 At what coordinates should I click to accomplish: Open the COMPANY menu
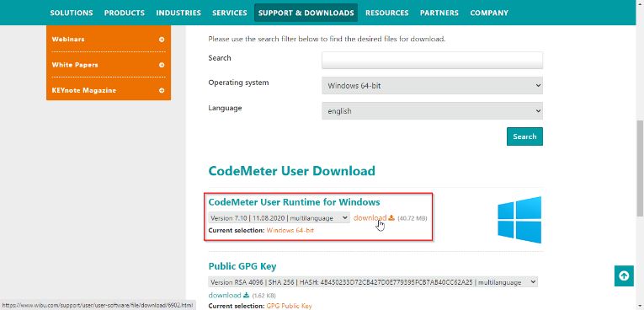point(489,13)
